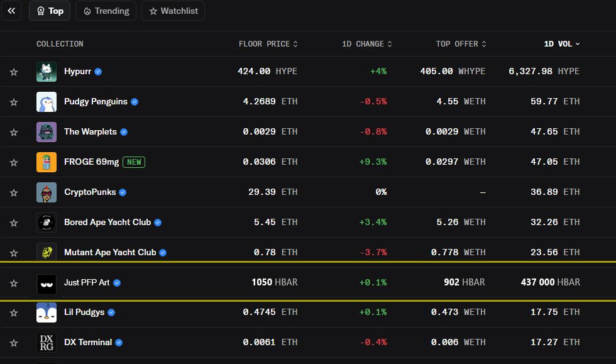The image size is (616, 364).
Task: Open the Watchlist tab
Action: (173, 11)
